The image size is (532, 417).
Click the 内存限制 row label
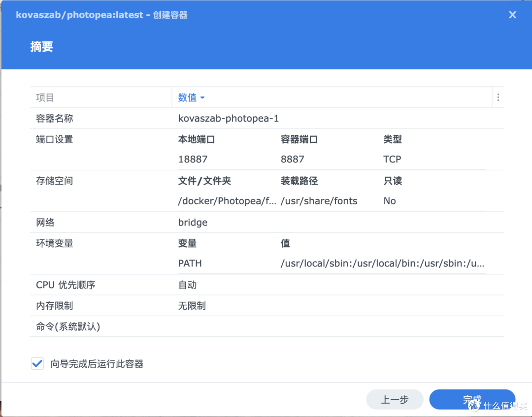[x=55, y=306]
